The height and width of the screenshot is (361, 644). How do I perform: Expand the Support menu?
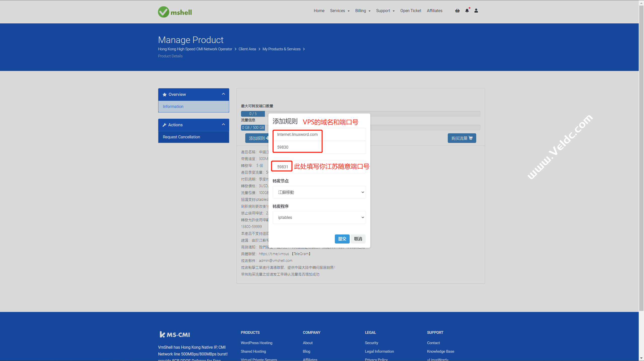point(385,11)
